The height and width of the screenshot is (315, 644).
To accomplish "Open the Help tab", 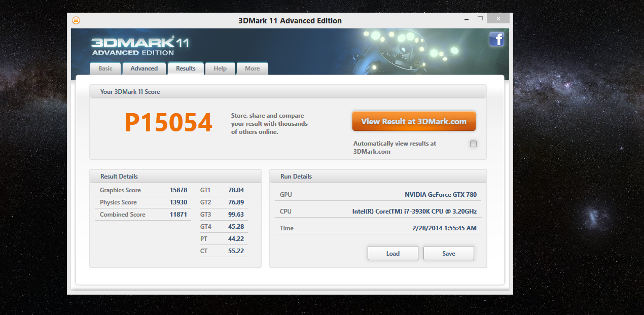I will point(220,68).
